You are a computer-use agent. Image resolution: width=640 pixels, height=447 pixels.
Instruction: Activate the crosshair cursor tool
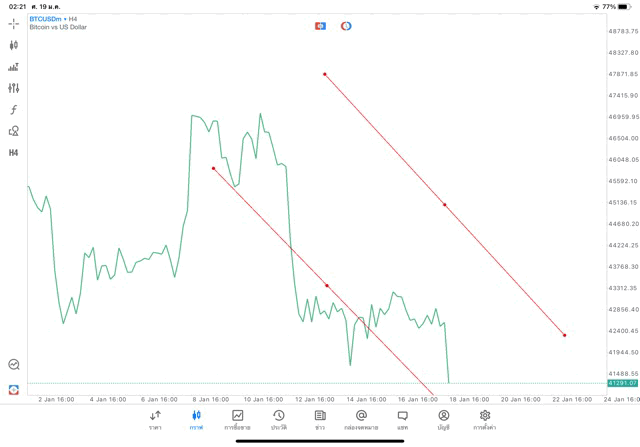pos(14,23)
